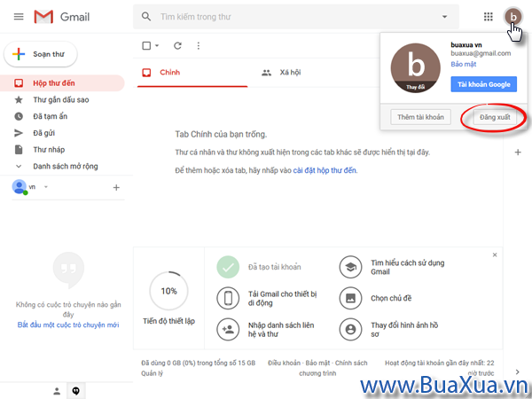Screen dimensions: 532x399
Task: Open Hangouts status dropdown arrow
Action: tap(46, 186)
